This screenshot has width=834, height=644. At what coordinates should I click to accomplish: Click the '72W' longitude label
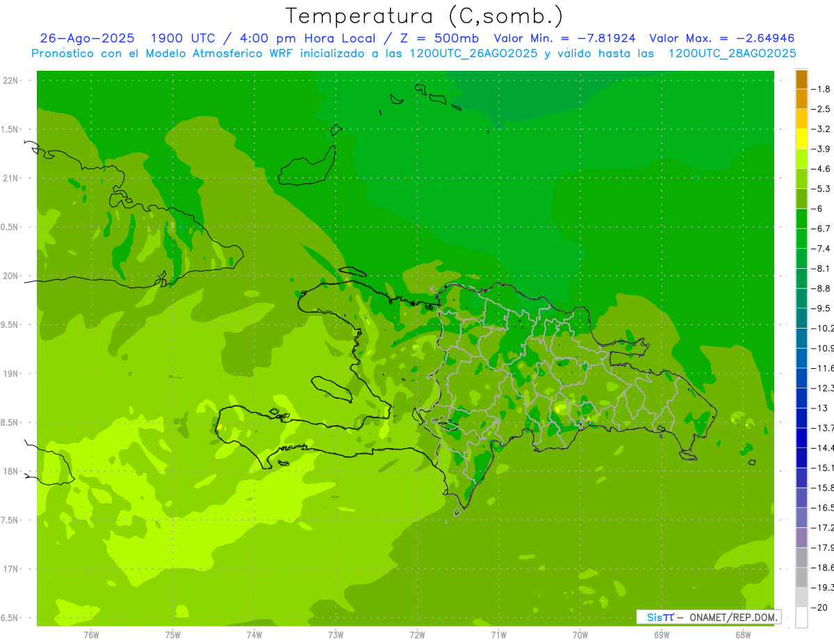417,634
